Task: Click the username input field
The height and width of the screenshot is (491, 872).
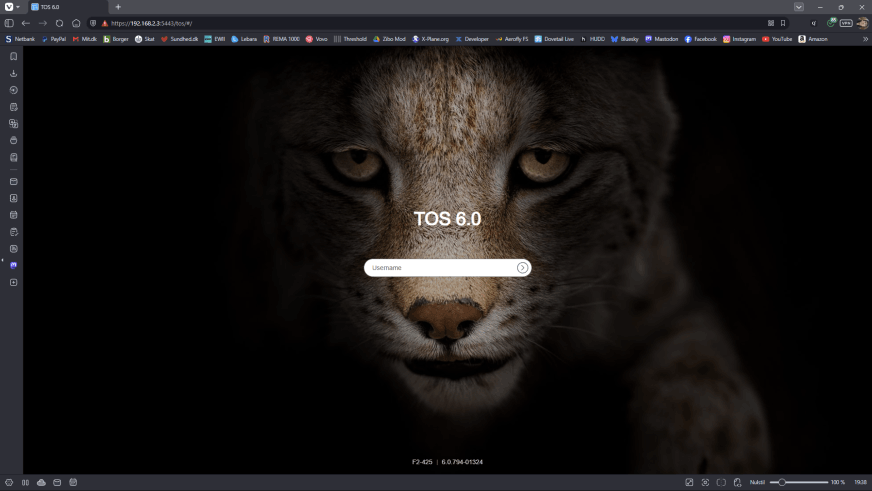Action: coord(440,268)
